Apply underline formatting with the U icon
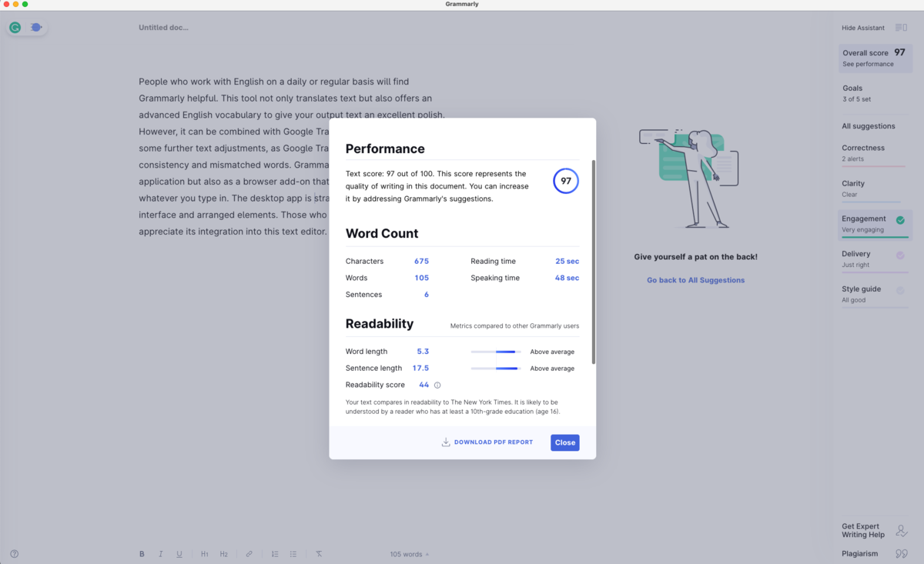924x564 pixels. pos(179,554)
